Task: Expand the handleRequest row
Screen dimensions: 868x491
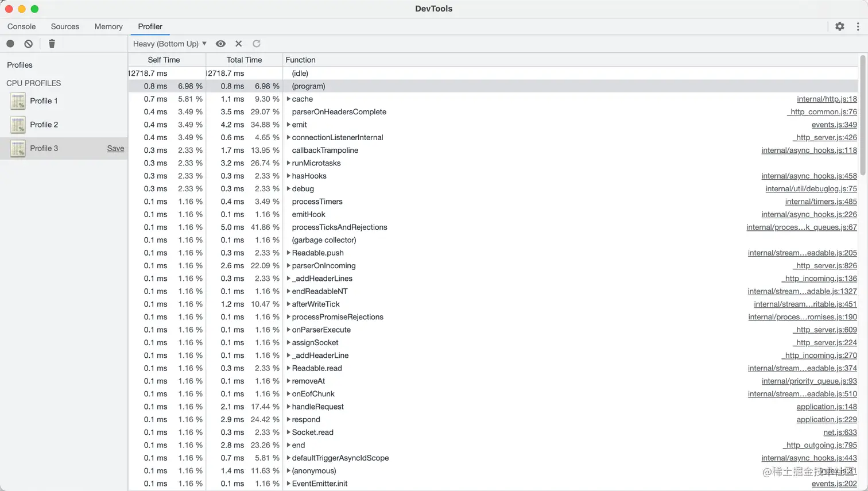Action: [288, 407]
